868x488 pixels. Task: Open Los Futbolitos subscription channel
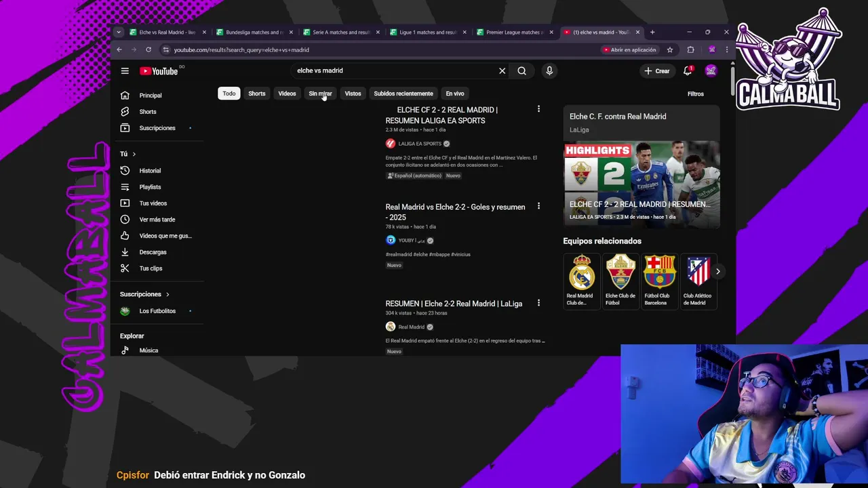pos(157,311)
